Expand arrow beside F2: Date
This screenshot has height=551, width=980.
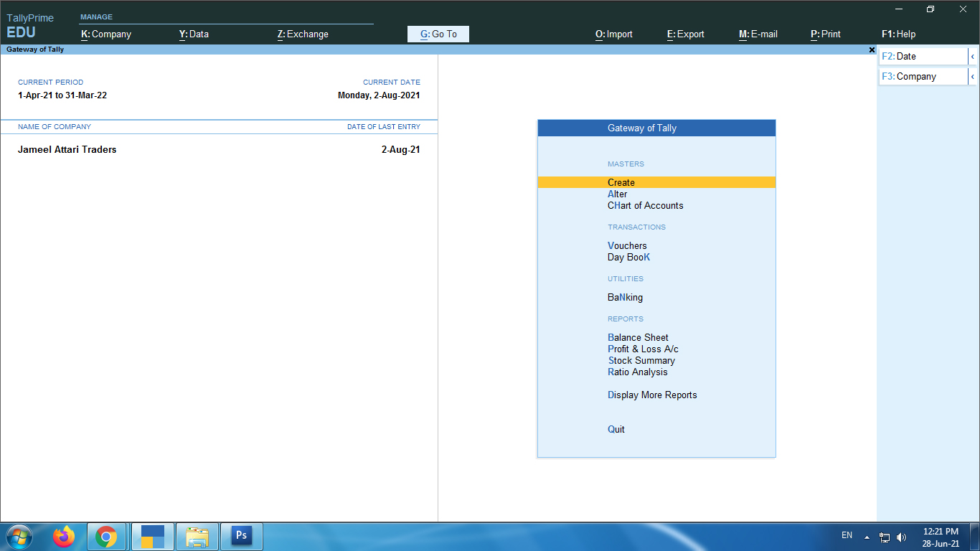tap(972, 57)
